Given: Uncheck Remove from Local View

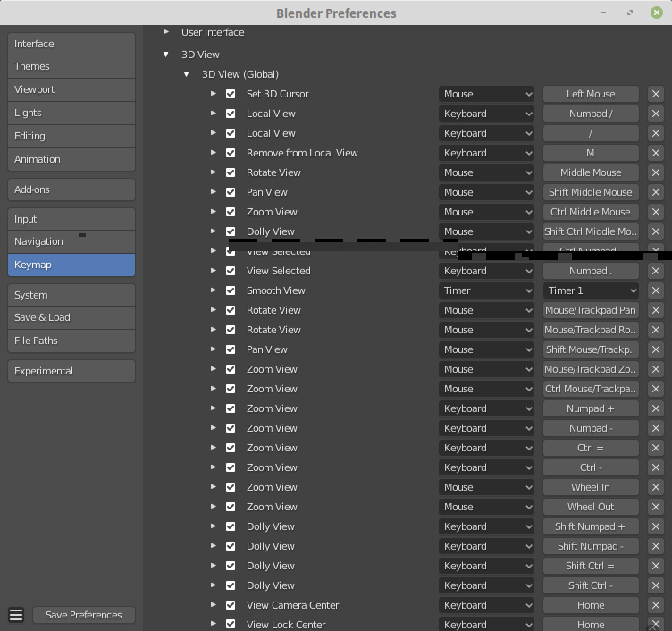Looking at the screenshot, I should (x=231, y=153).
